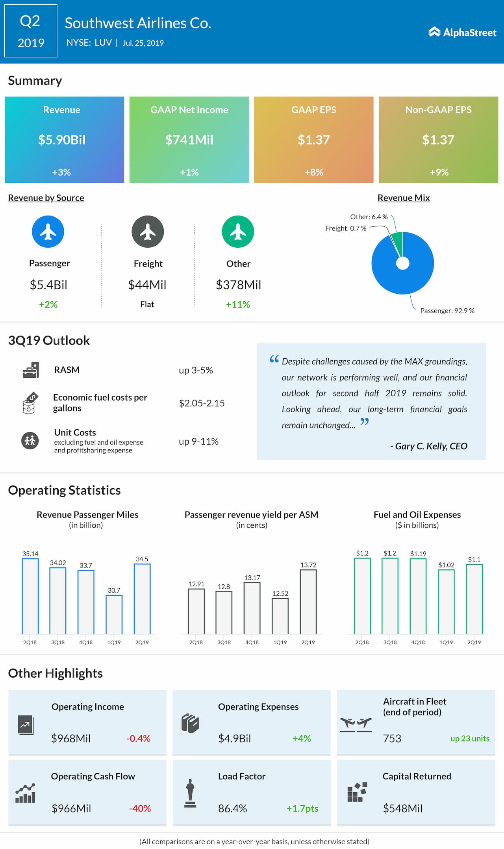Click the Operating Expenses books icon

pyautogui.click(x=190, y=723)
